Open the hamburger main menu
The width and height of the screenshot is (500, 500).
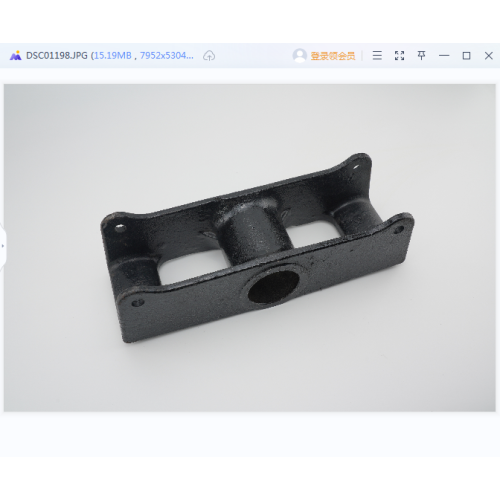(377, 55)
